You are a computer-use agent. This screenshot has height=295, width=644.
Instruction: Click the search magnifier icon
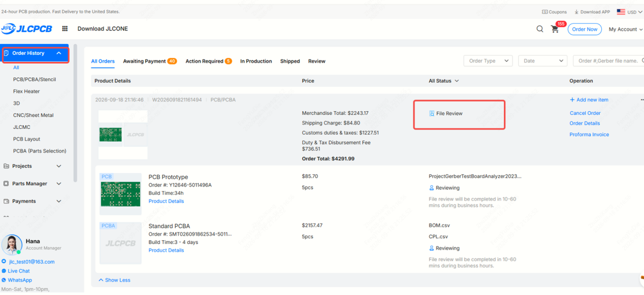pos(540,29)
